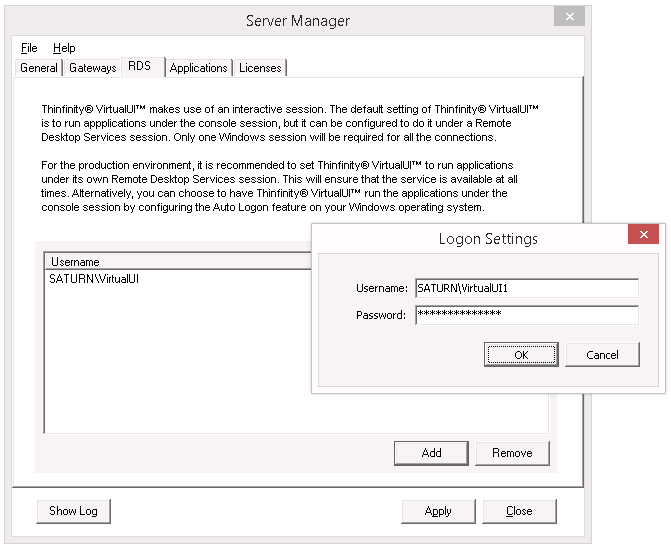The height and width of the screenshot is (550, 671).
Task: Click the Username field in Logon Settings
Action: point(527,288)
